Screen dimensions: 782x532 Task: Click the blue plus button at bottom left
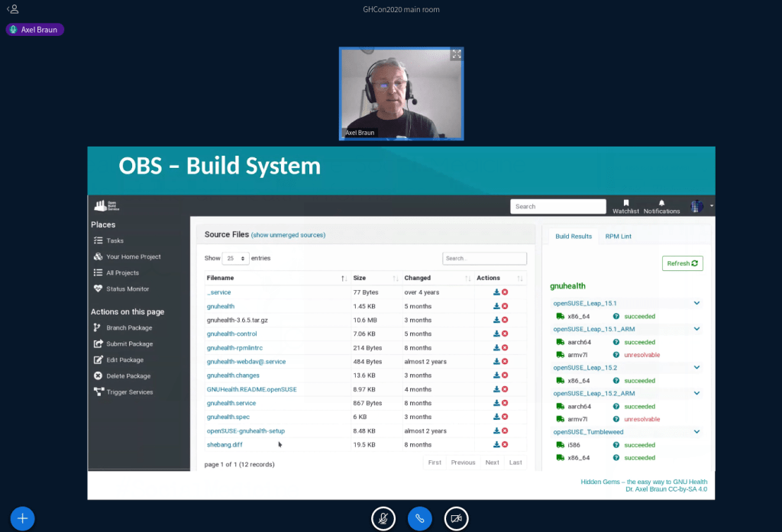tap(22, 518)
